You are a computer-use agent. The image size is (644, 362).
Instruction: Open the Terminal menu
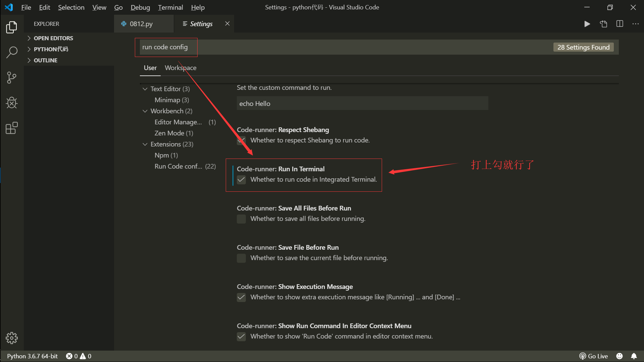170,7
